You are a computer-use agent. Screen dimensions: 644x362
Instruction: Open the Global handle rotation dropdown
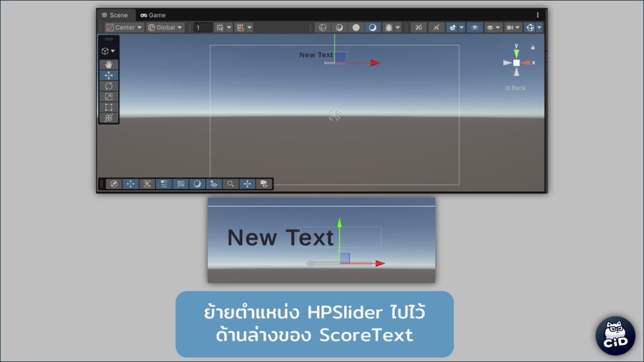[165, 28]
